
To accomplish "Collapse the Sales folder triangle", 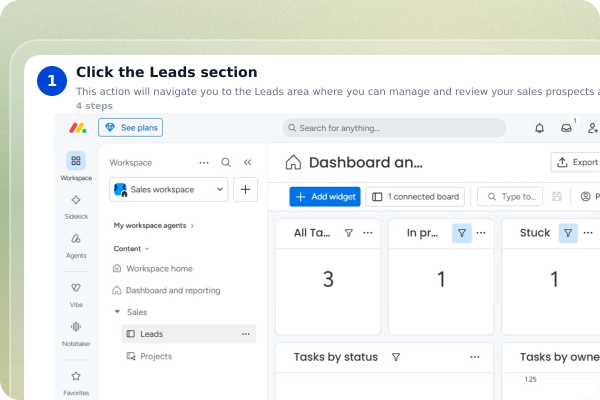I will [x=117, y=312].
